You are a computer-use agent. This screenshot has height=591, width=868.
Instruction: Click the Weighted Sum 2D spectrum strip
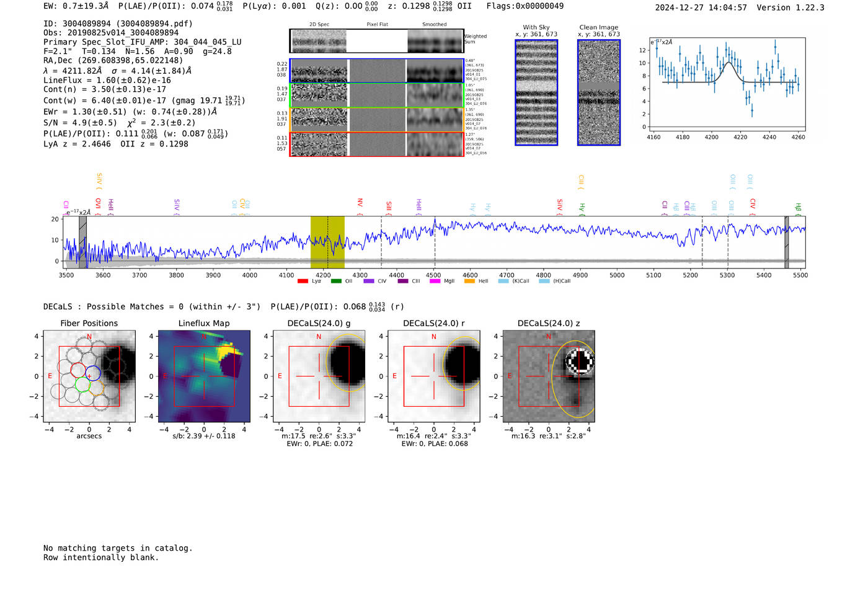376,41
